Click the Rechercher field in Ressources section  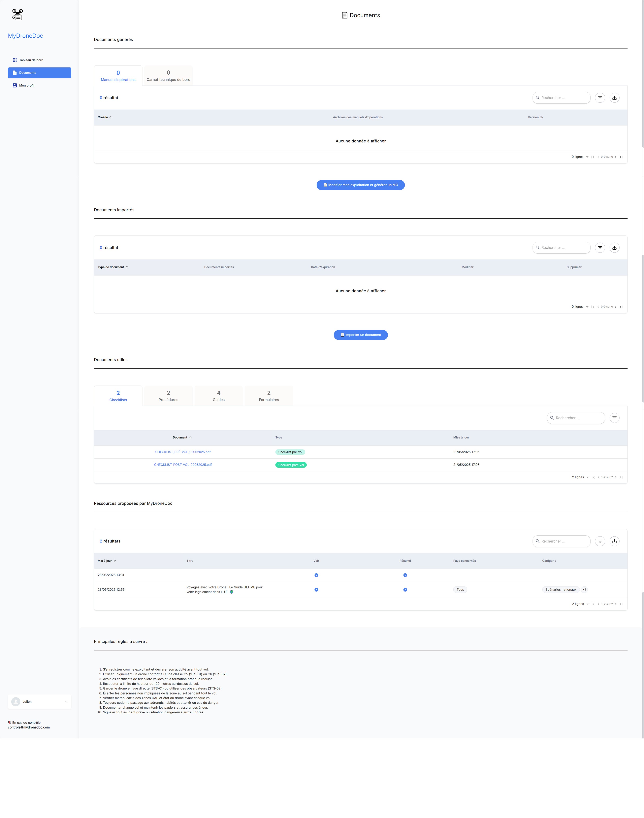(x=562, y=541)
